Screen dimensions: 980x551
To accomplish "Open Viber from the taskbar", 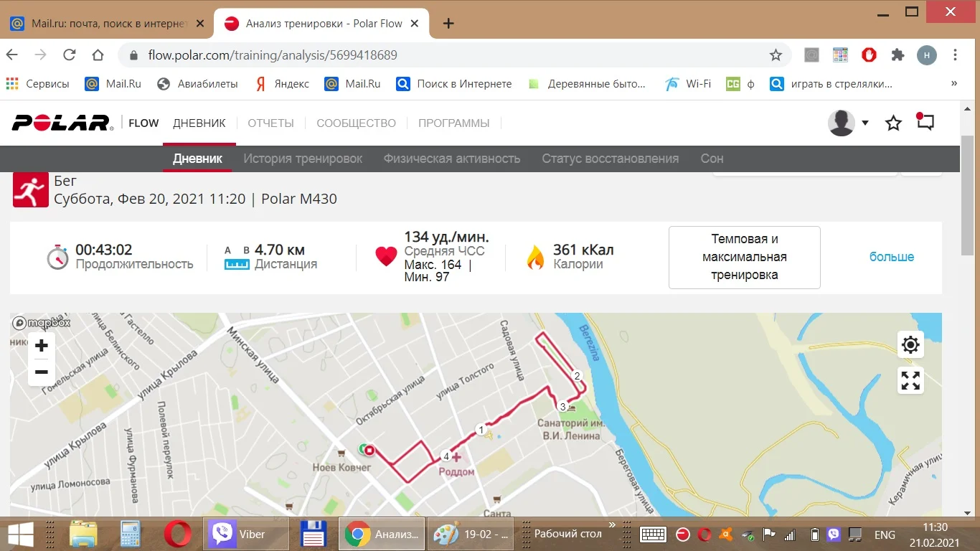I will 246,534.
